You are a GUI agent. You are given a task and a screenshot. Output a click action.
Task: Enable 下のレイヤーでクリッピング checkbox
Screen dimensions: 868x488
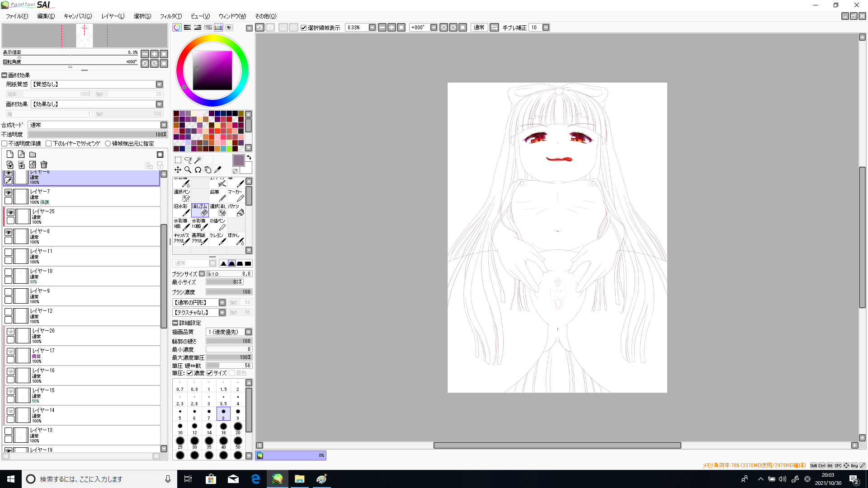coord(49,144)
